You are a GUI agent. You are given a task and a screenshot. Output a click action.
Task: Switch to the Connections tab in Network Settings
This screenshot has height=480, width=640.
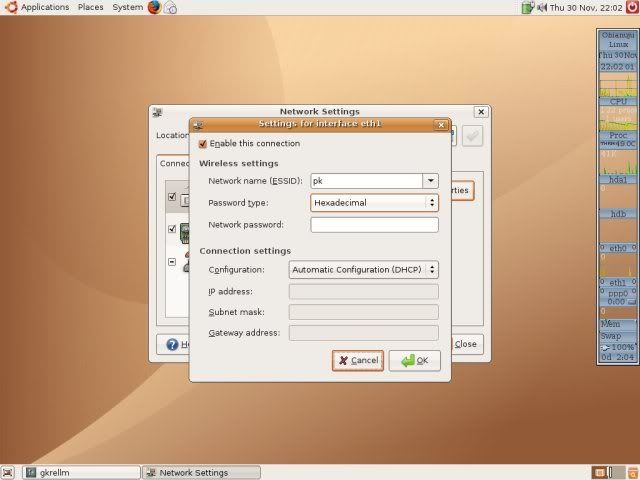tap(174, 164)
